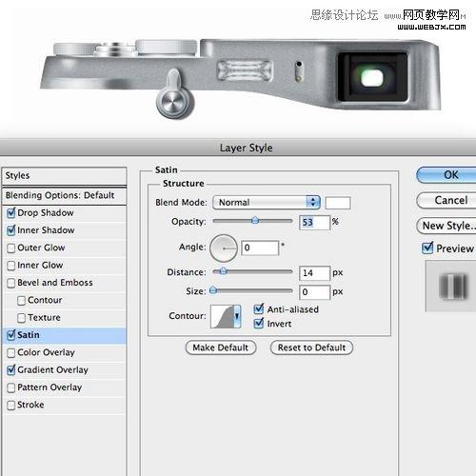Click the Contour curve thumbnail
The width and height of the screenshot is (476, 476).
[222, 316]
